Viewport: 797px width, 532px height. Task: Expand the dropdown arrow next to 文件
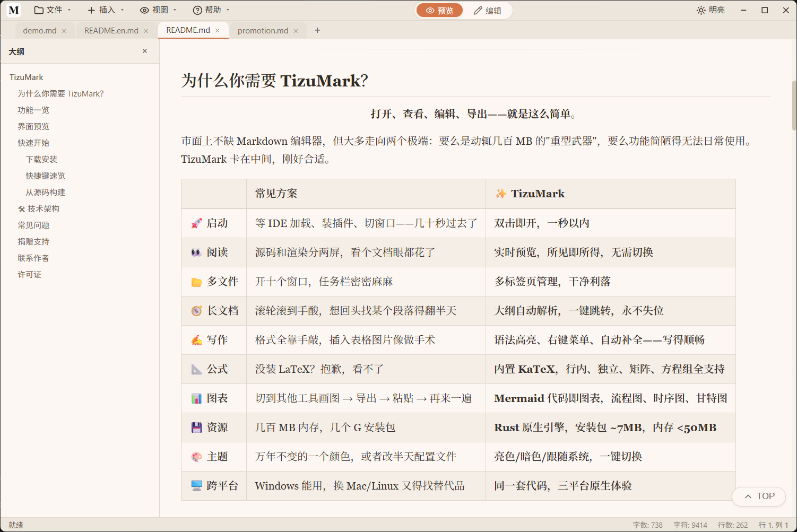click(x=69, y=10)
